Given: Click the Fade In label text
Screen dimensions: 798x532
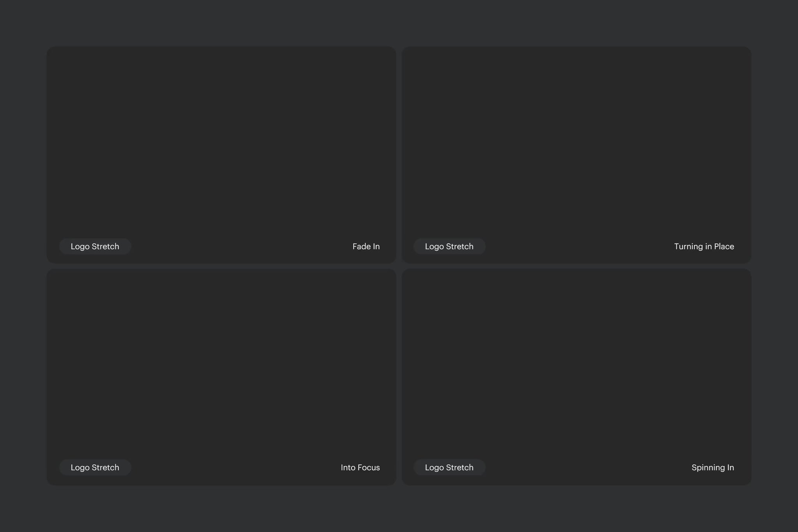Looking at the screenshot, I should coord(366,246).
